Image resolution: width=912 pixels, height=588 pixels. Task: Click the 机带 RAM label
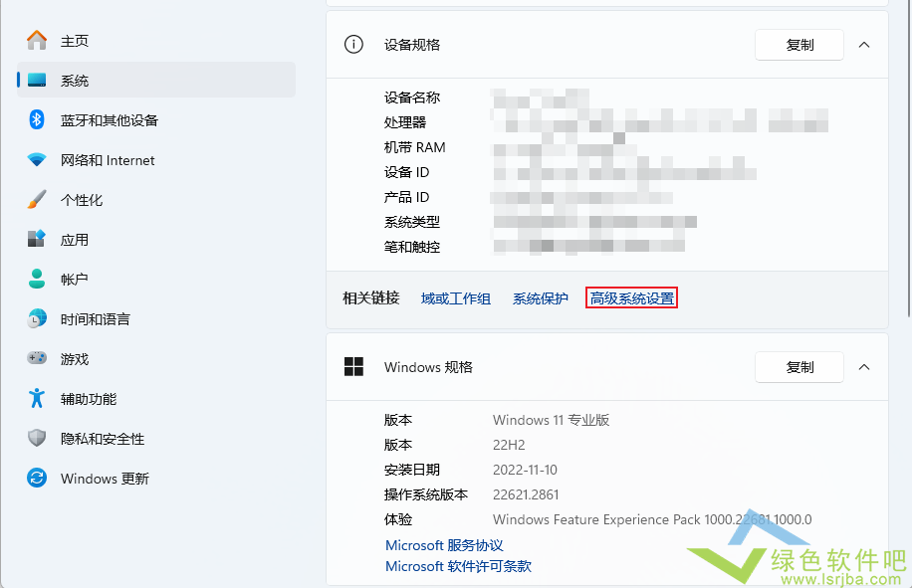pyautogui.click(x=415, y=147)
